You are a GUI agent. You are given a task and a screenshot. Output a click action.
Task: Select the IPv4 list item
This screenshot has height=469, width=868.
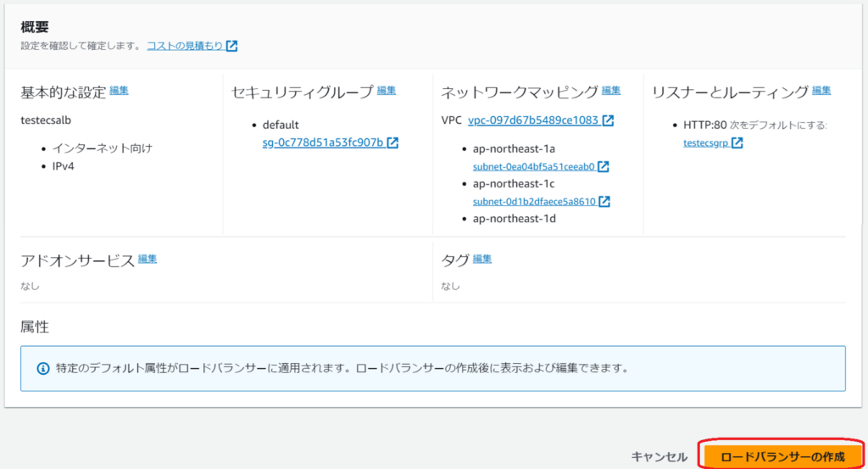tap(63, 166)
